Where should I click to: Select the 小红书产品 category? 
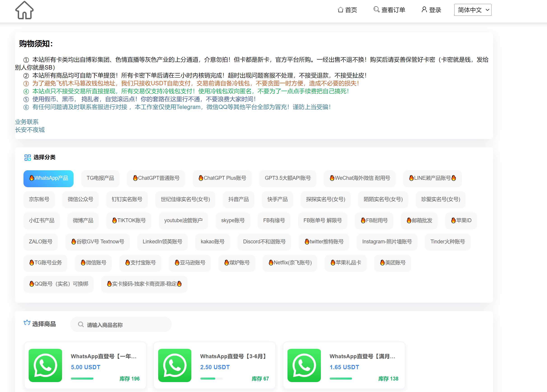click(x=42, y=221)
